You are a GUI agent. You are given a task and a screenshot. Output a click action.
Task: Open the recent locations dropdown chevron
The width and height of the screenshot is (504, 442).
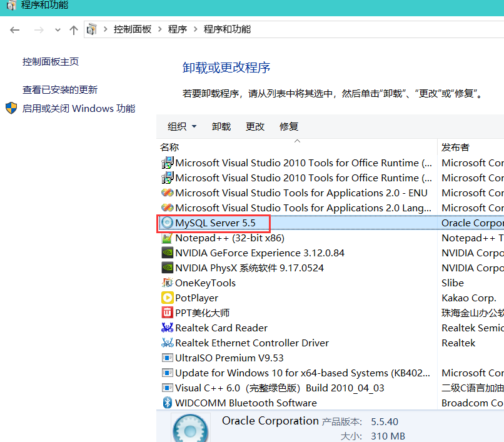(58, 30)
